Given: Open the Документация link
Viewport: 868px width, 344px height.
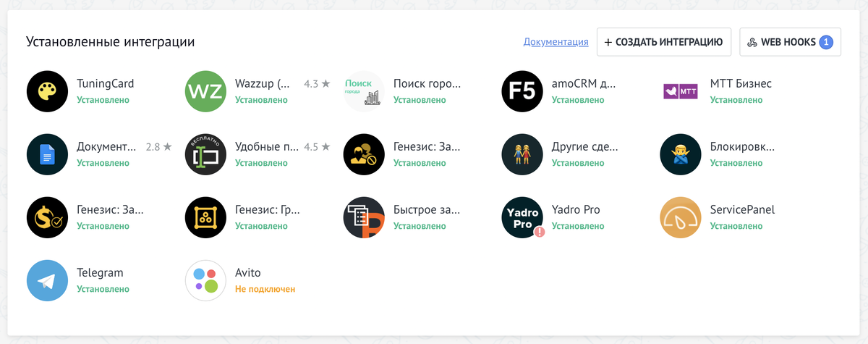Looking at the screenshot, I should 556,42.
